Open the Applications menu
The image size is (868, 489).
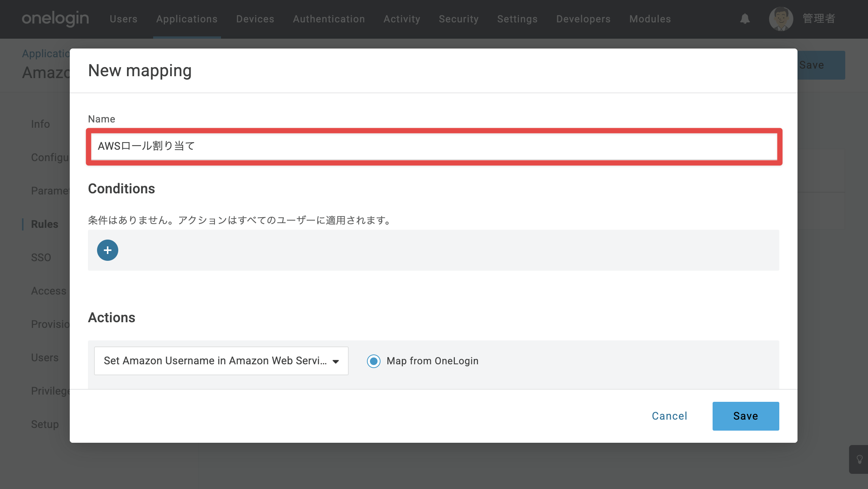(x=187, y=19)
